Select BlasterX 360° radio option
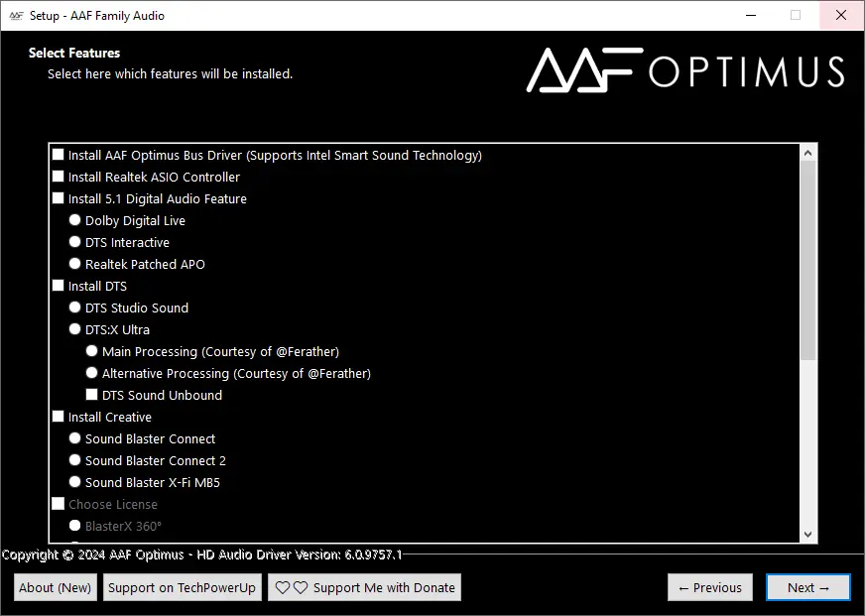The height and width of the screenshot is (616, 865). point(74,526)
